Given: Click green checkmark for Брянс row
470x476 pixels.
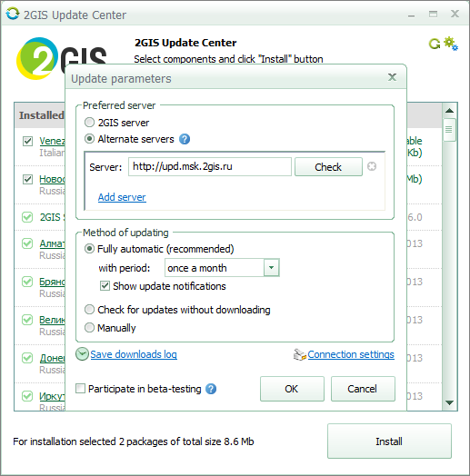Looking at the screenshot, I should tap(27, 282).
